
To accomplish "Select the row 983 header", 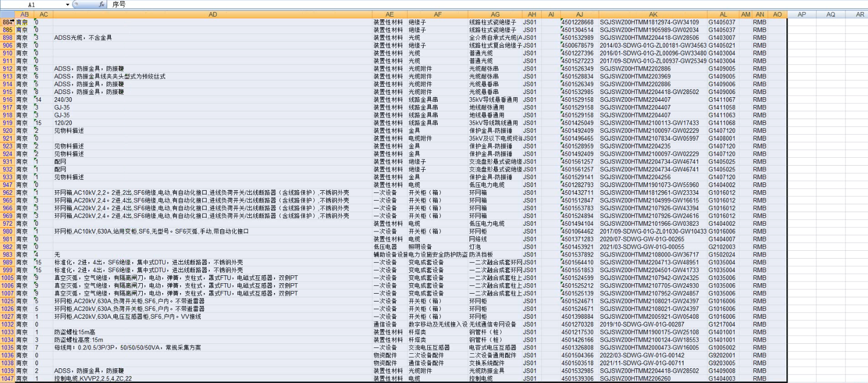I will [x=7, y=255].
